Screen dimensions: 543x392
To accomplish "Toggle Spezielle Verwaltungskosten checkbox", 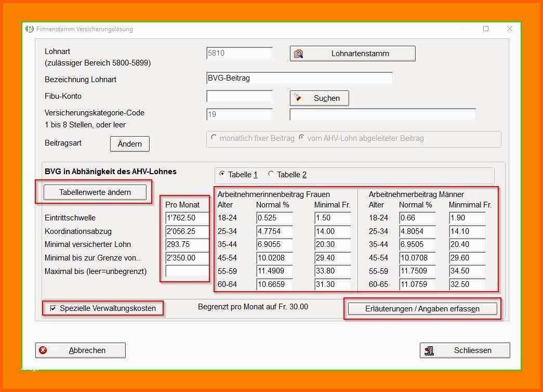I will (x=53, y=308).
